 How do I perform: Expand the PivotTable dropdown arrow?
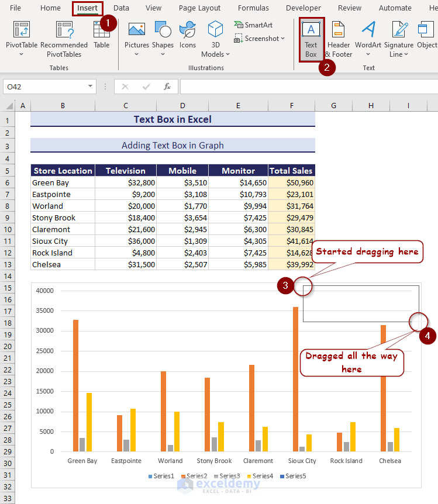(22, 54)
